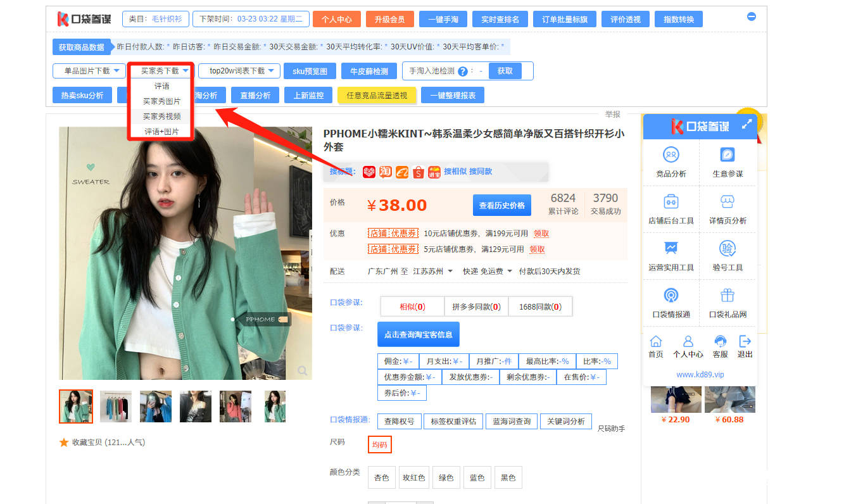Image resolution: width=863 pixels, height=504 pixels.
Task: Open 1688同款(0) tab
Action: coord(540,306)
